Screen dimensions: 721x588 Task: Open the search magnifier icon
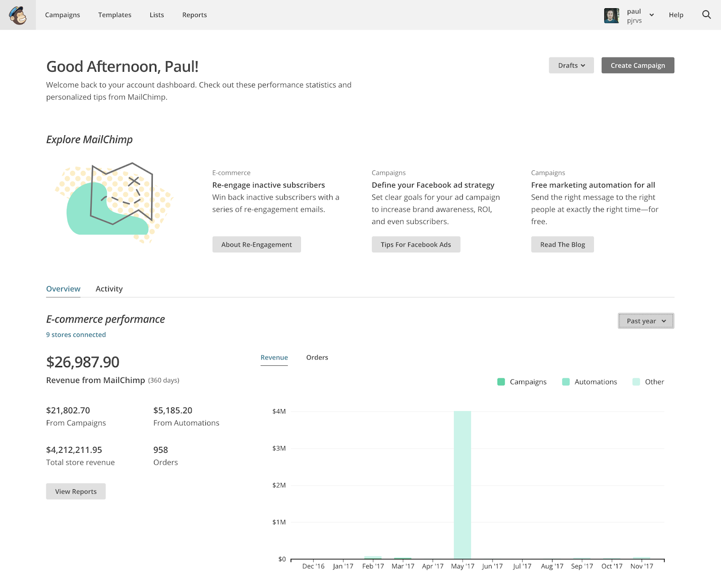706,15
